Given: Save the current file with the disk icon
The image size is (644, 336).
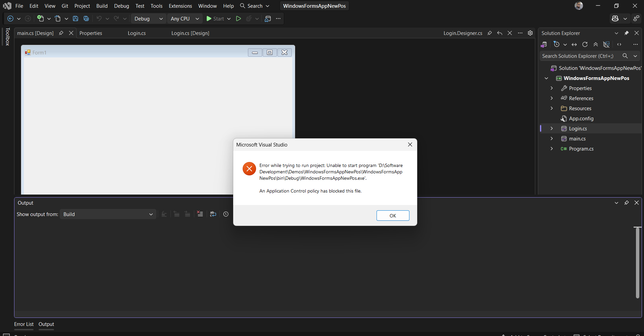Looking at the screenshot, I should (76, 19).
